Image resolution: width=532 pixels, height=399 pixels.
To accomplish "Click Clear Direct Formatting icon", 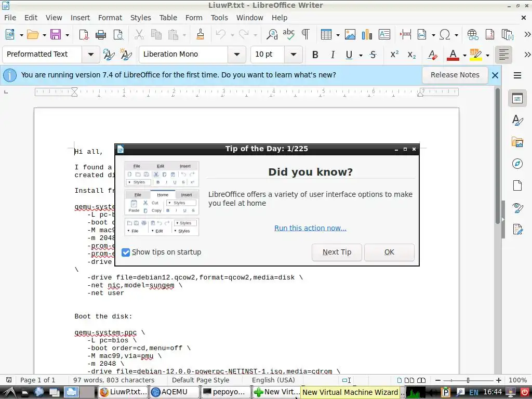I will 432,55.
